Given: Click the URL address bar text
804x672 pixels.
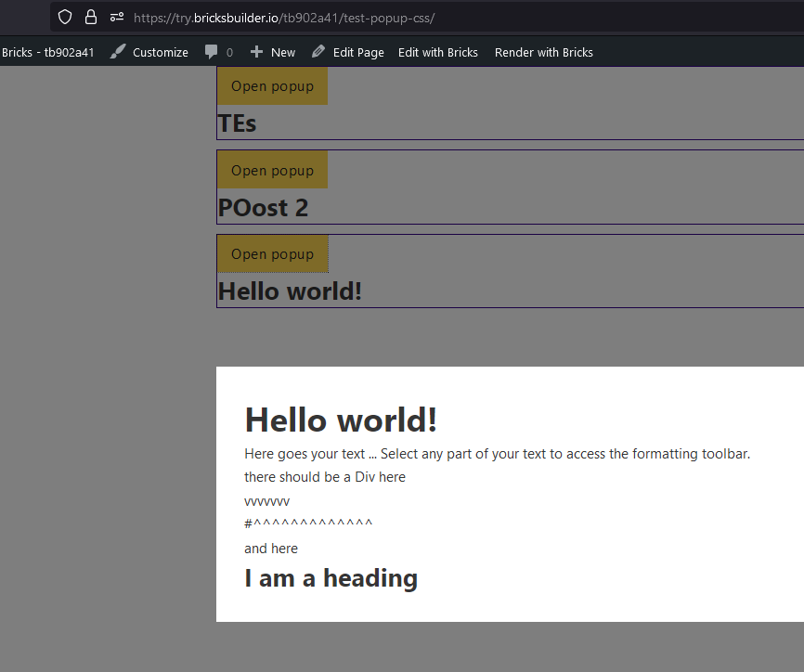Looking at the screenshot, I should [283, 18].
